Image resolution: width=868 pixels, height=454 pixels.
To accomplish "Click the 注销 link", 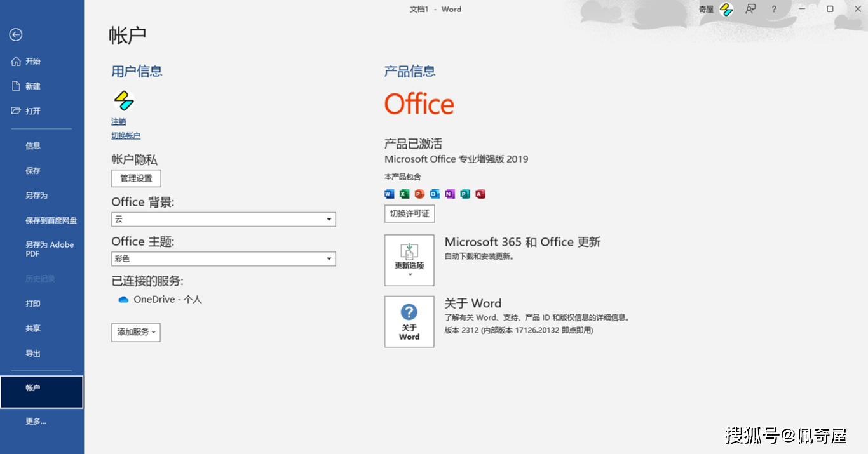I will point(118,121).
